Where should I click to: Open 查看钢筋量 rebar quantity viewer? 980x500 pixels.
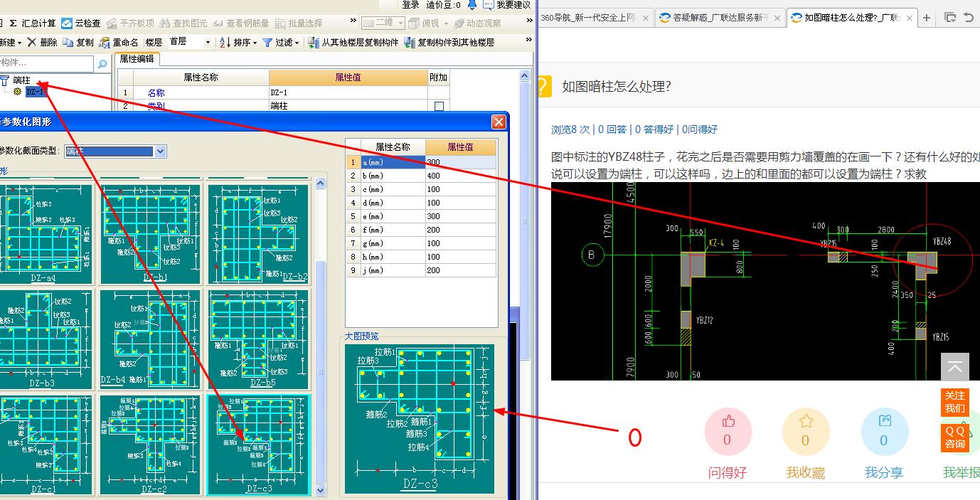pos(241,23)
